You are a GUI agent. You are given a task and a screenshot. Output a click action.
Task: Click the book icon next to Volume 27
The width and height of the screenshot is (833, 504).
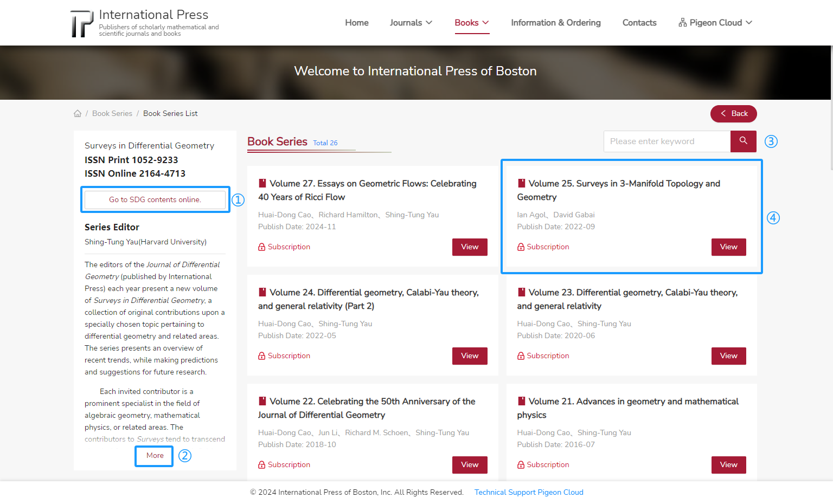pyautogui.click(x=262, y=183)
